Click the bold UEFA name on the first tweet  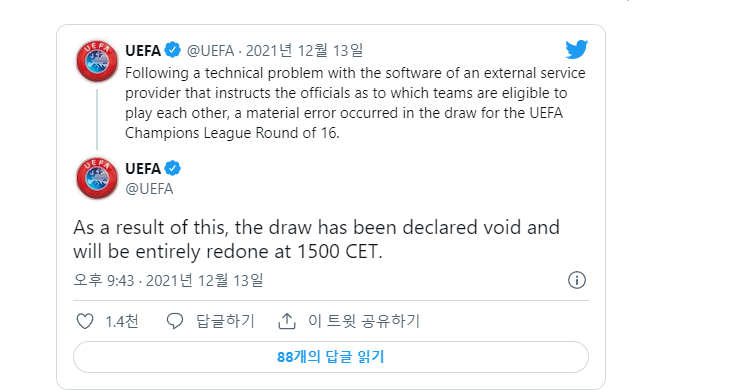(x=143, y=50)
